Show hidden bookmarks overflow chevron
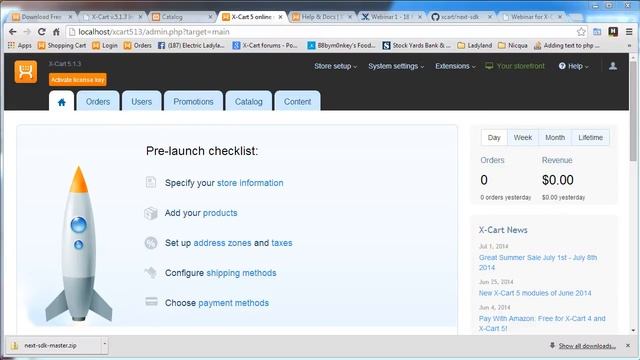The image size is (640, 360). pos(629,45)
